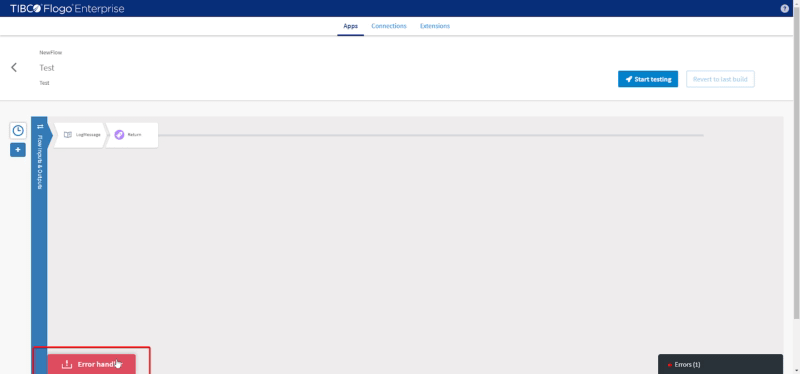
Task: Click the flow name Test
Action: pos(47,68)
